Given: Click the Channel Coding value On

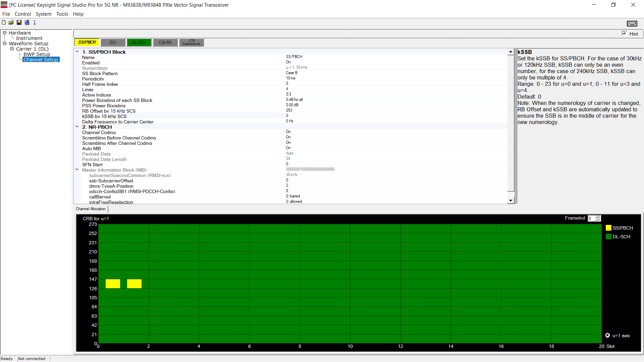Looking at the screenshot, I should (x=288, y=132).
